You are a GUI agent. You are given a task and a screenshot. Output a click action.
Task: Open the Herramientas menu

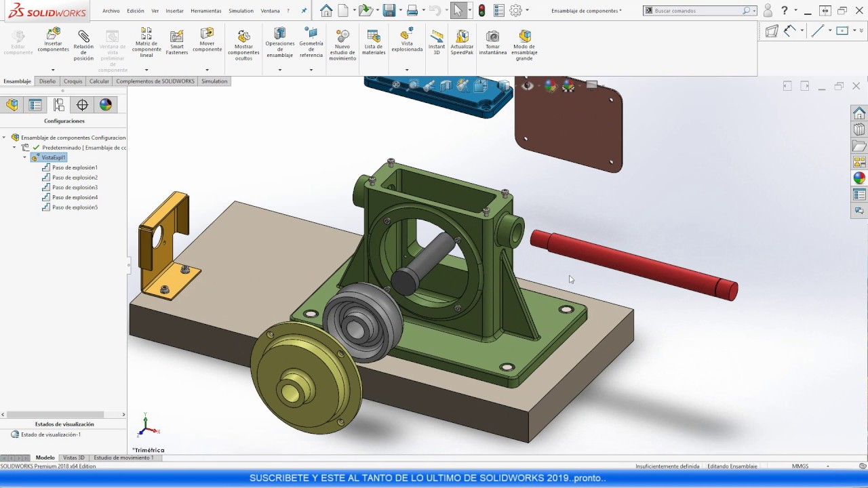coord(205,10)
